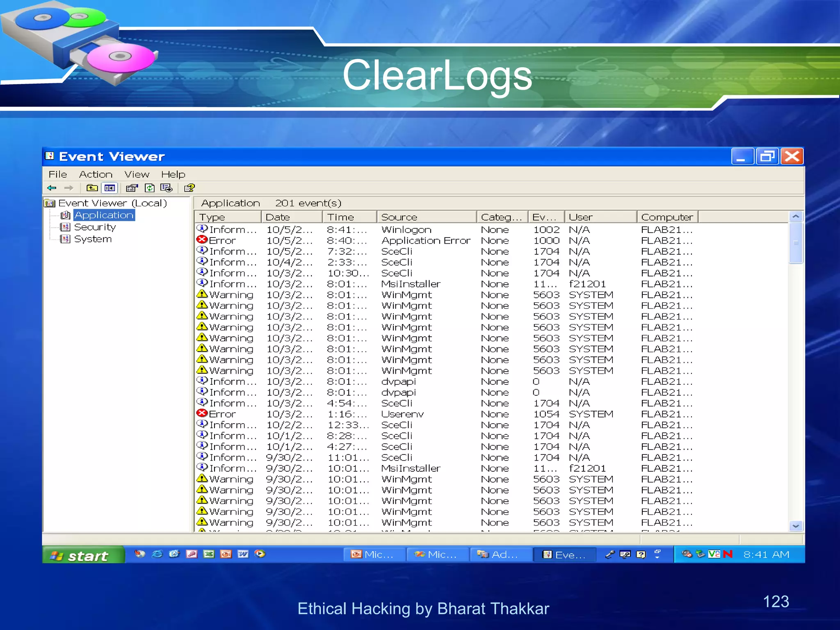Open the Action menu
Image resolution: width=840 pixels, height=630 pixels.
96,174
